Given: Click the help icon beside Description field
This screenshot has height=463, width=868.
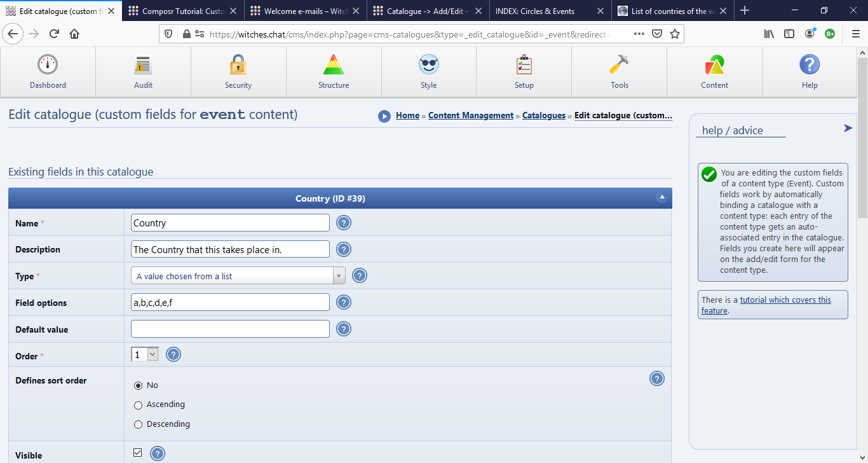Looking at the screenshot, I should 344,249.
